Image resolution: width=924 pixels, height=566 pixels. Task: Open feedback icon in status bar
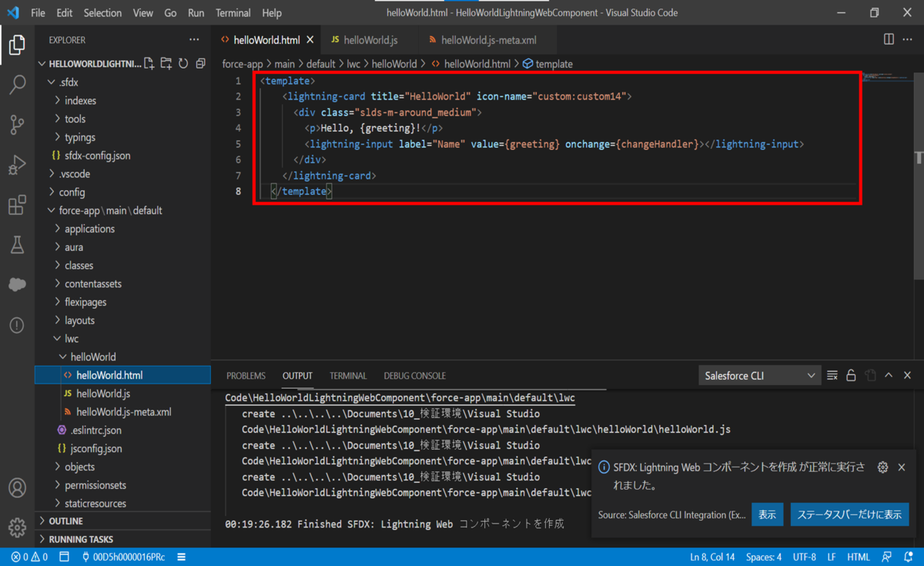point(887,557)
